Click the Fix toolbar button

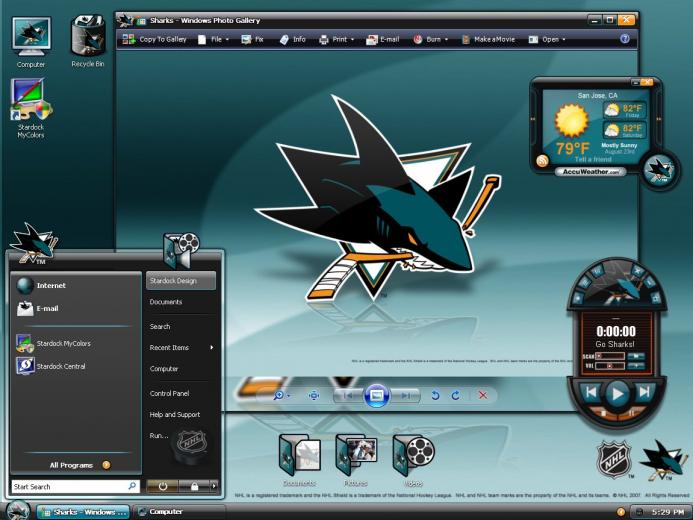(252, 39)
